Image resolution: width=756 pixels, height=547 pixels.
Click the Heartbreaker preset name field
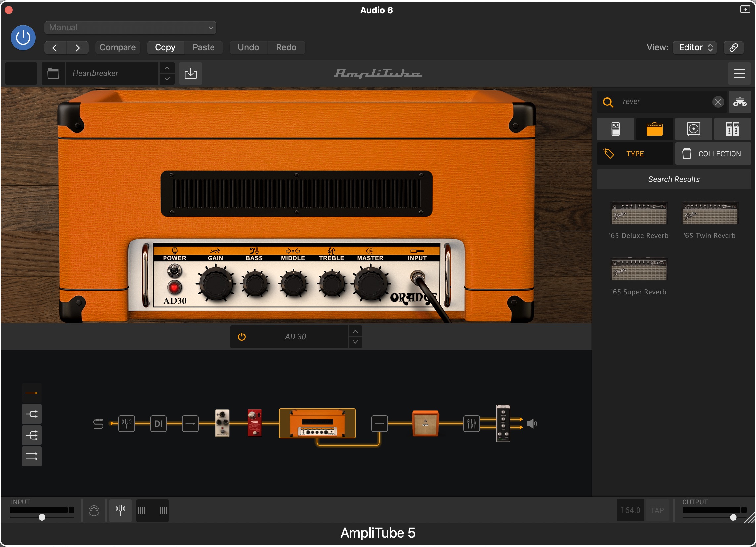[112, 73]
